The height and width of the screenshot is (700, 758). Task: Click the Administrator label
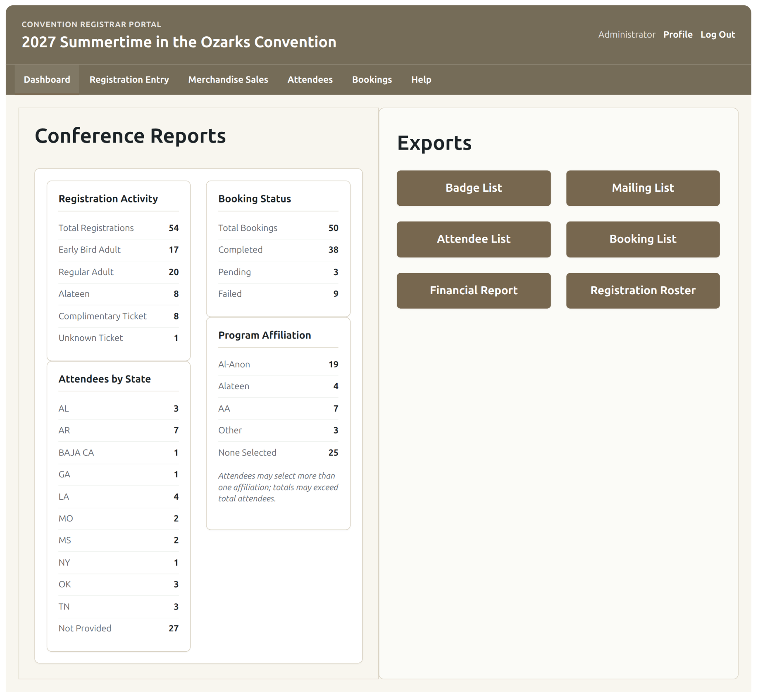click(627, 35)
